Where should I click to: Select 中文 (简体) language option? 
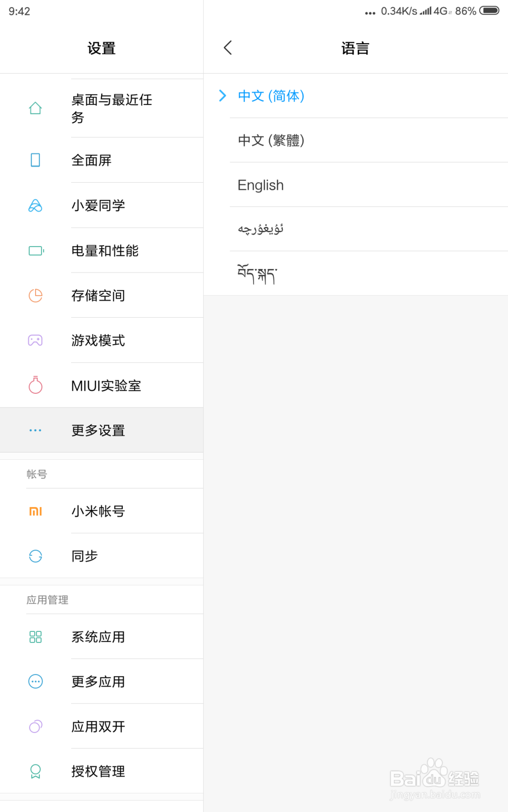[x=271, y=96]
